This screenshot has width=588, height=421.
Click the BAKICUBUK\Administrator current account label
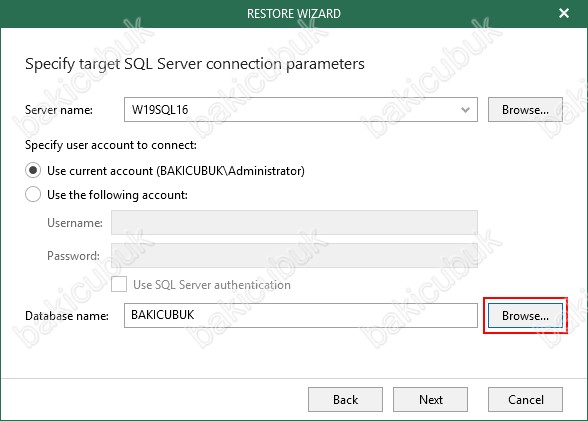(x=176, y=171)
